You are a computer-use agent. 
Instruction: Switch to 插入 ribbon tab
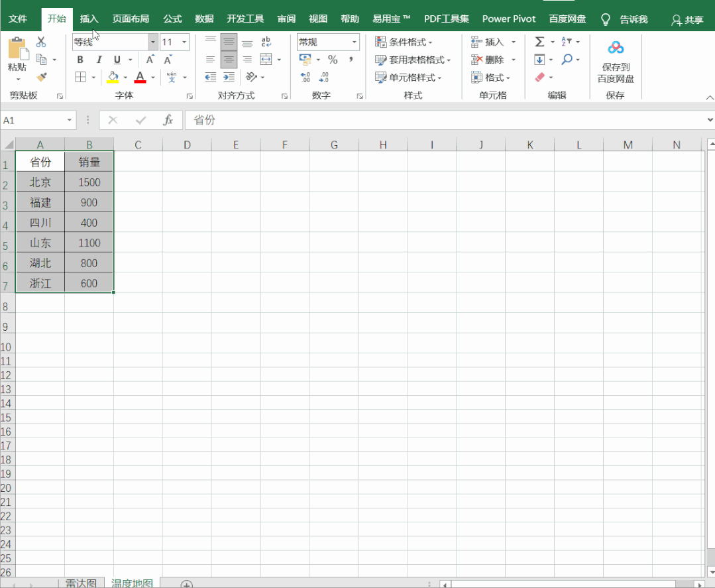click(x=89, y=19)
